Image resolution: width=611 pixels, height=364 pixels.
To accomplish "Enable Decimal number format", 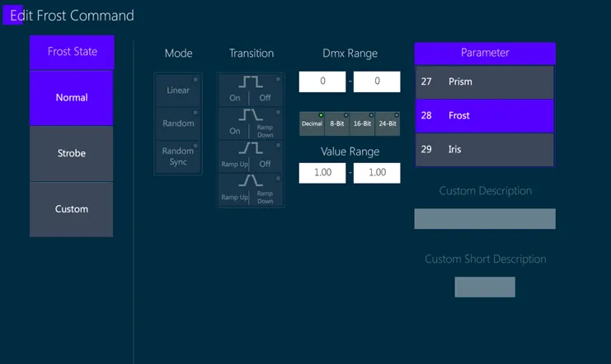I will [312, 124].
